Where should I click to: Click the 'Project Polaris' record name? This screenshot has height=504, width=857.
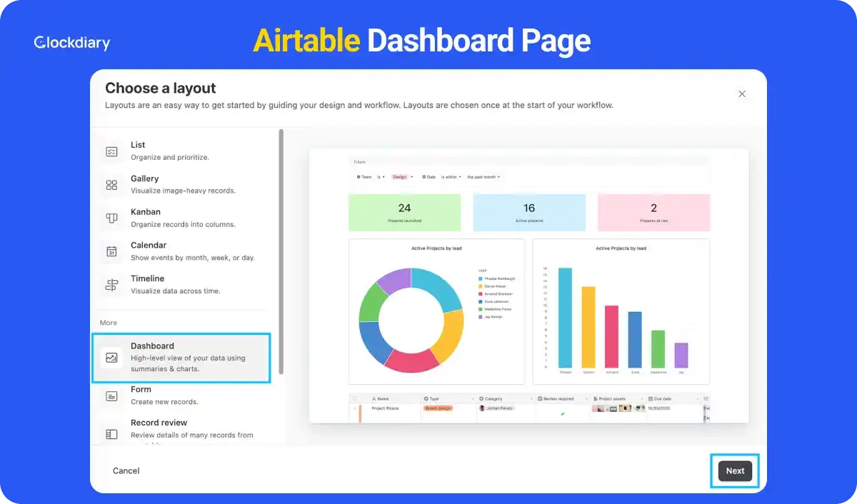click(x=385, y=408)
